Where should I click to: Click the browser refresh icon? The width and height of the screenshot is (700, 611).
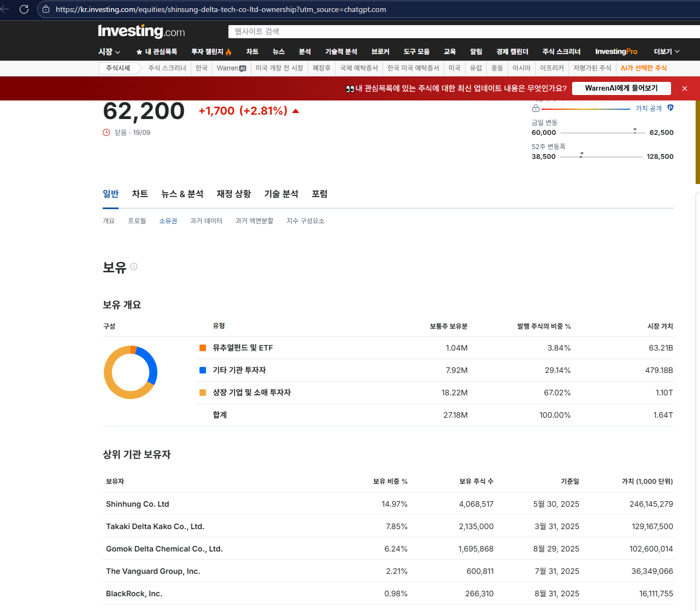[x=23, y=9]
